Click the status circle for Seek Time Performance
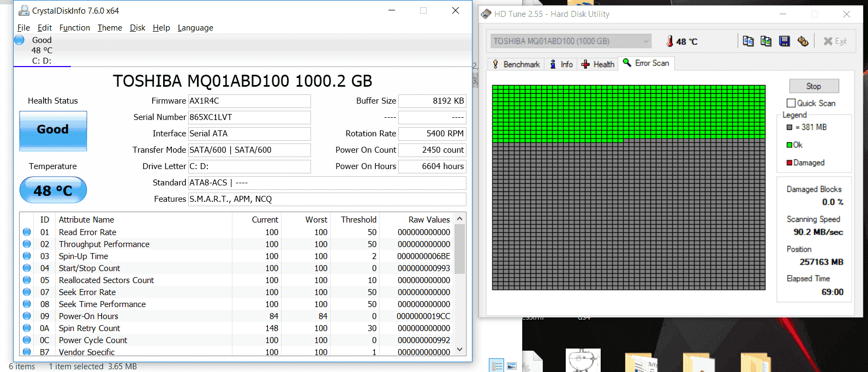The width and height of the screenshot is (868, 372). click(27, 304)
